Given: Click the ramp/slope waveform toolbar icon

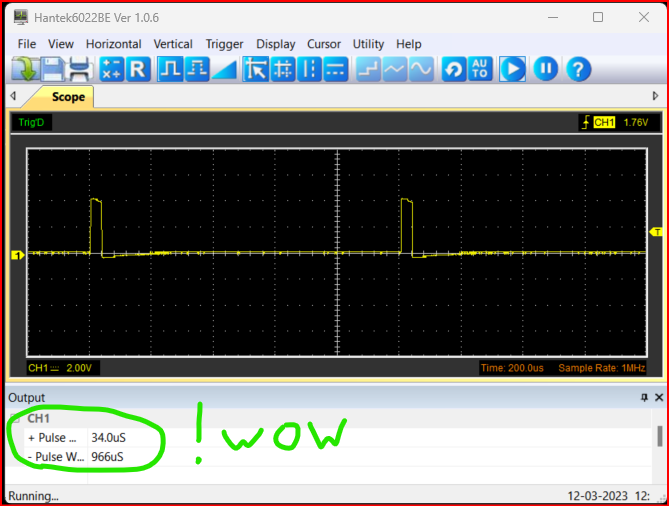Looking at the screenshot, I should 225,69.
